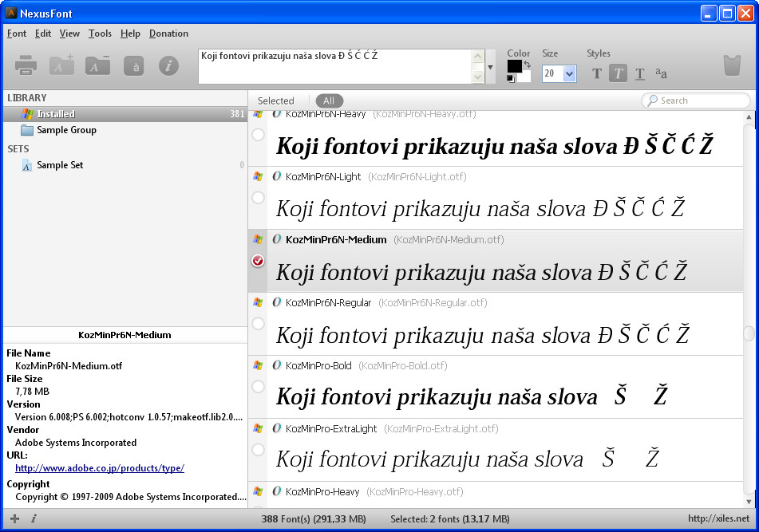The image size is (759, 532).
Task: Open the font size dropdown
Action: (x=569, y=73)
